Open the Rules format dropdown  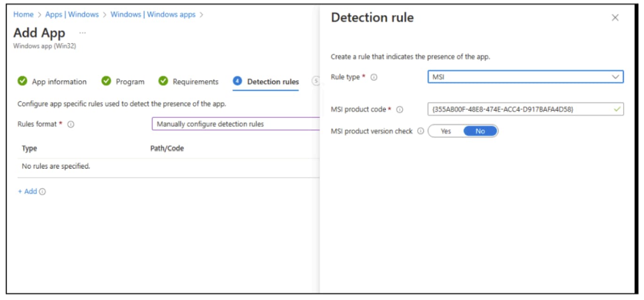[x=235, y=124]
